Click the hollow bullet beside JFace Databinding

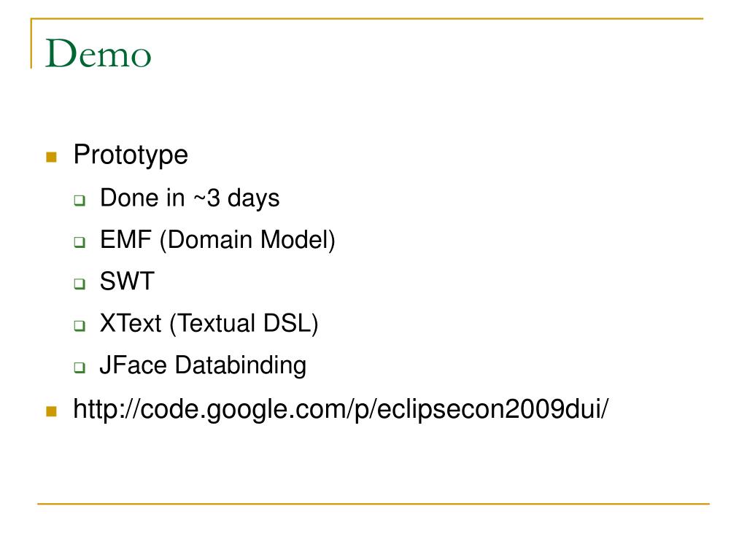[x=80, y=367]
